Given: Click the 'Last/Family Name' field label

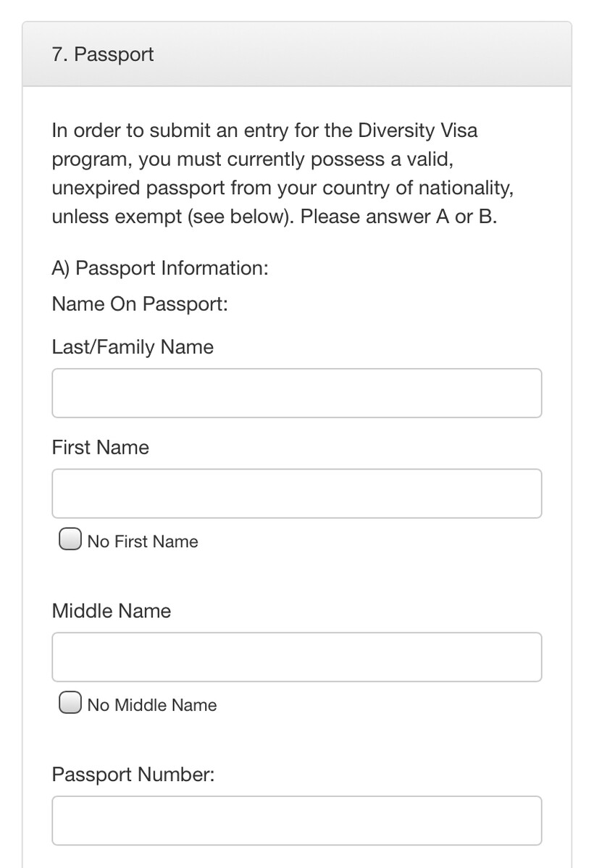Looking at the screenshot, I should coord(133,347).
